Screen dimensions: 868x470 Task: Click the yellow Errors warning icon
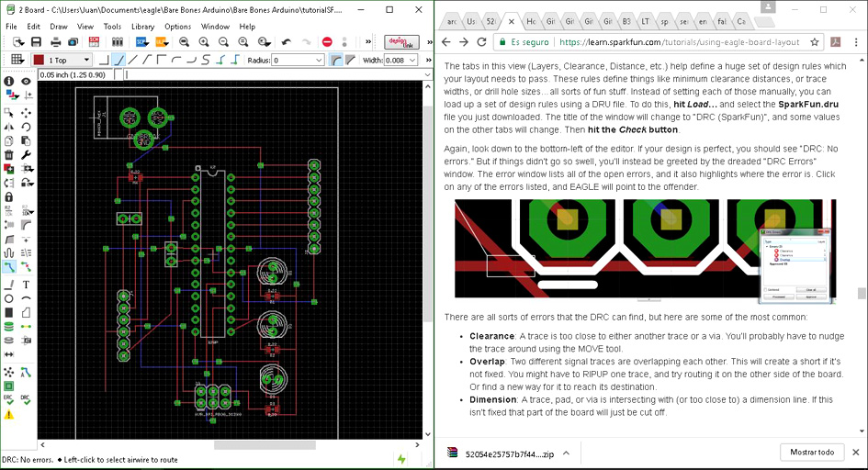(x=9, y=415)
